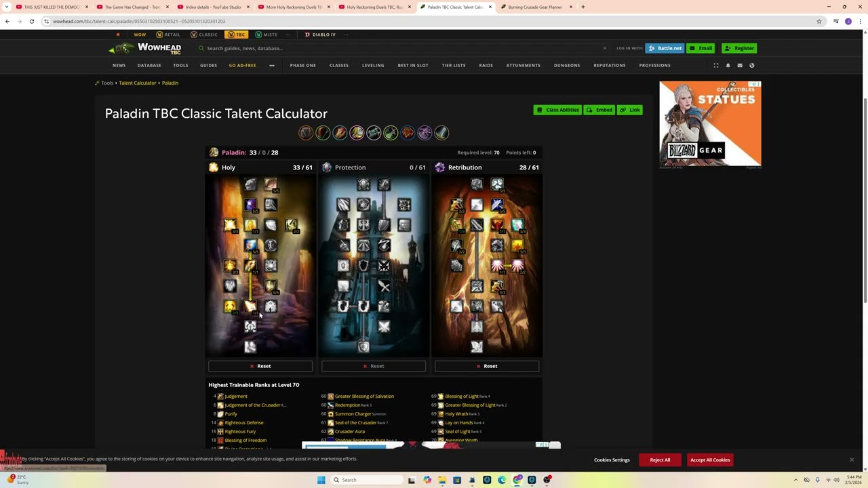Open the globe language icon
Screen dimensions: 868x488
[751, 66]
